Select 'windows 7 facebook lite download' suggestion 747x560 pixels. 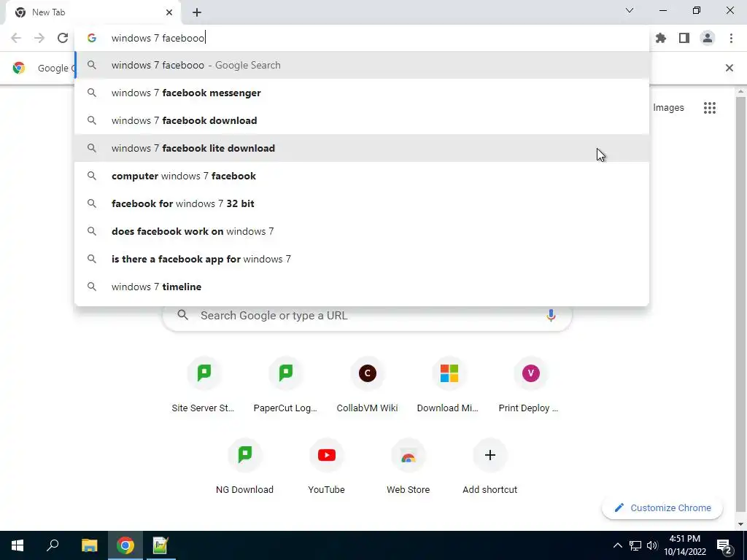tap(362, 148)
